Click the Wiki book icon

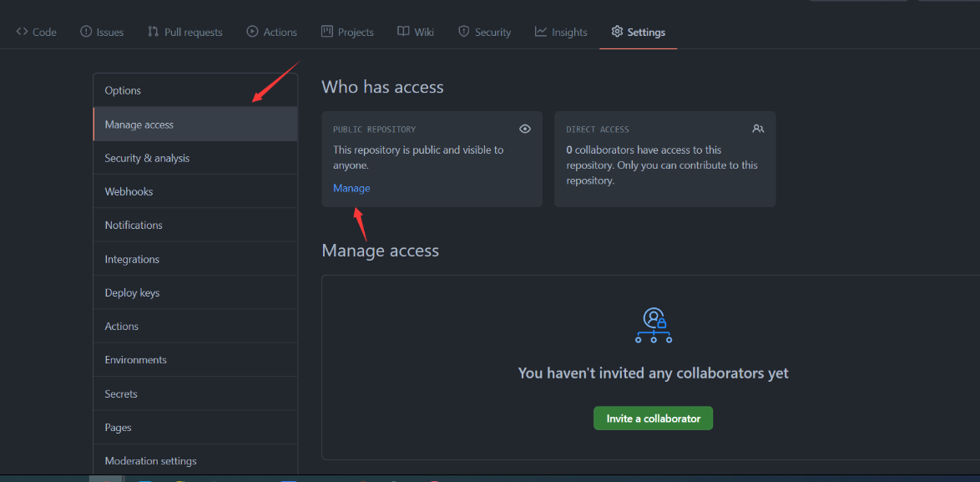click(x=403, y=31)
